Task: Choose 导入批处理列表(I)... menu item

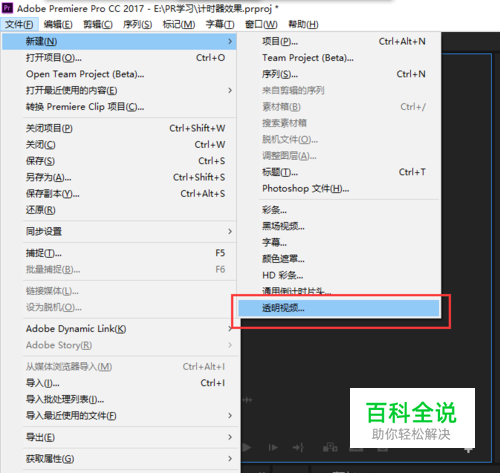Action: click(x=119, y=399)
